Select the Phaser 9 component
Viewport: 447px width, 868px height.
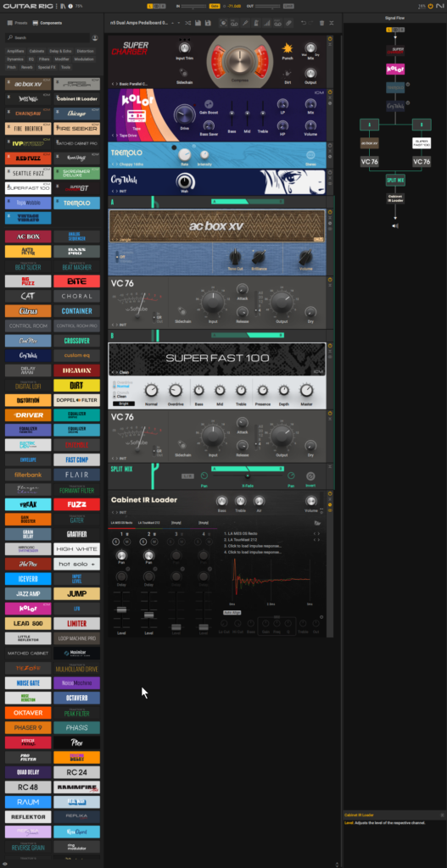click(28, 727)
